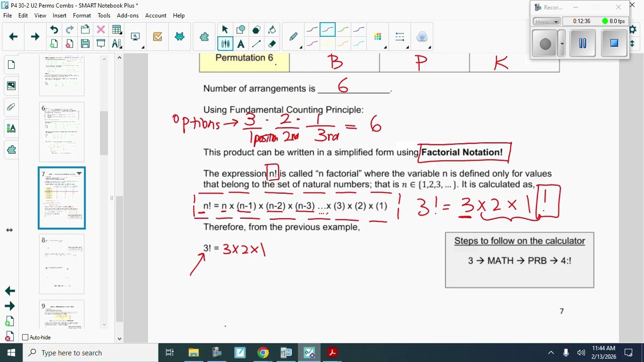The height and width of the screenshot is (362, 644).
Task: Click the Open File icon
Action: [85, 30]
